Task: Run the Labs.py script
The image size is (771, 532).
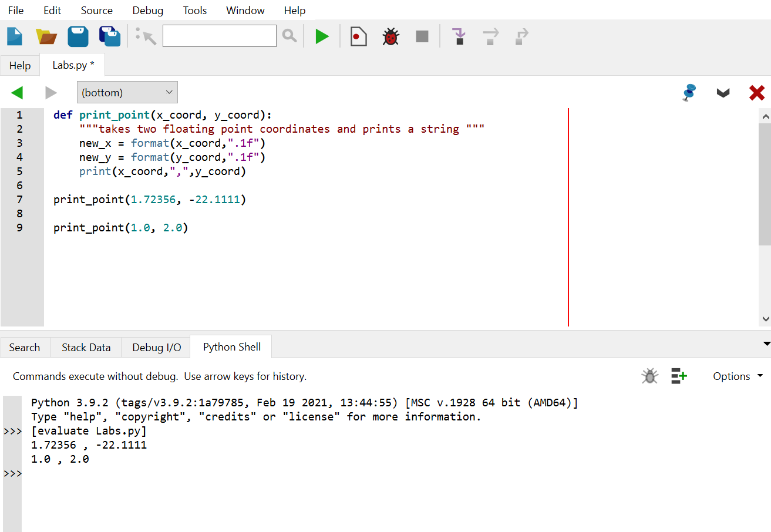Action: pos(322,36)
